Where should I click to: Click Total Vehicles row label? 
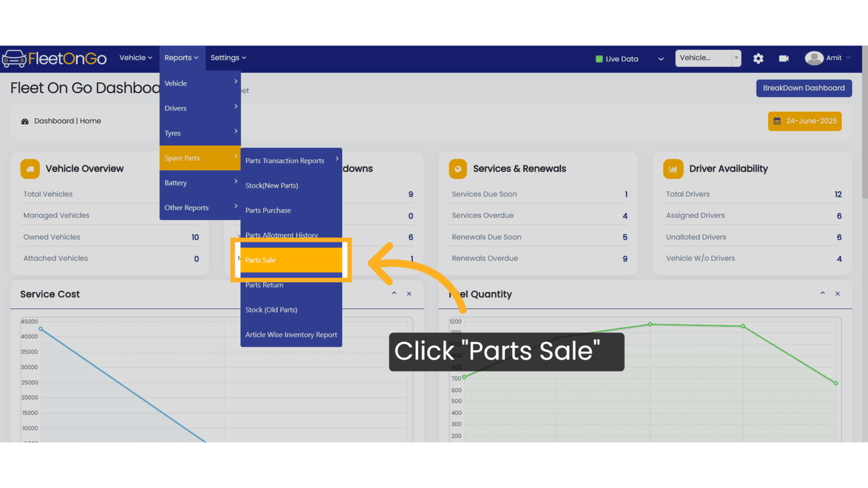tap(48, 194)
